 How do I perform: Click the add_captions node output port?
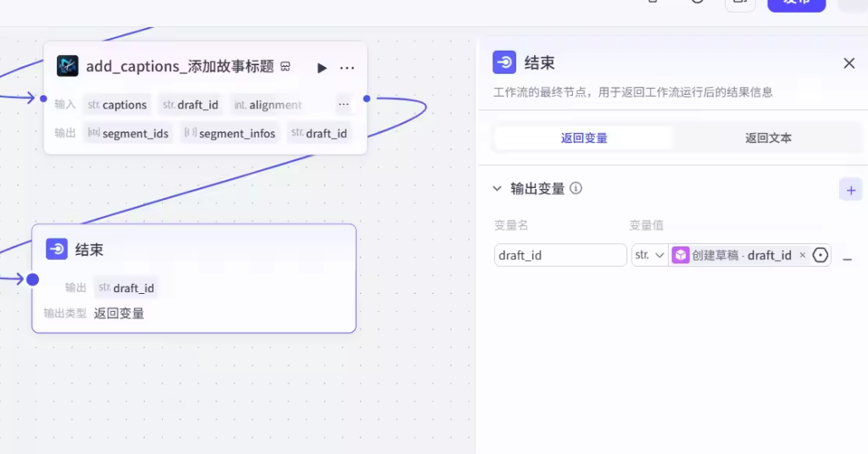366,98
